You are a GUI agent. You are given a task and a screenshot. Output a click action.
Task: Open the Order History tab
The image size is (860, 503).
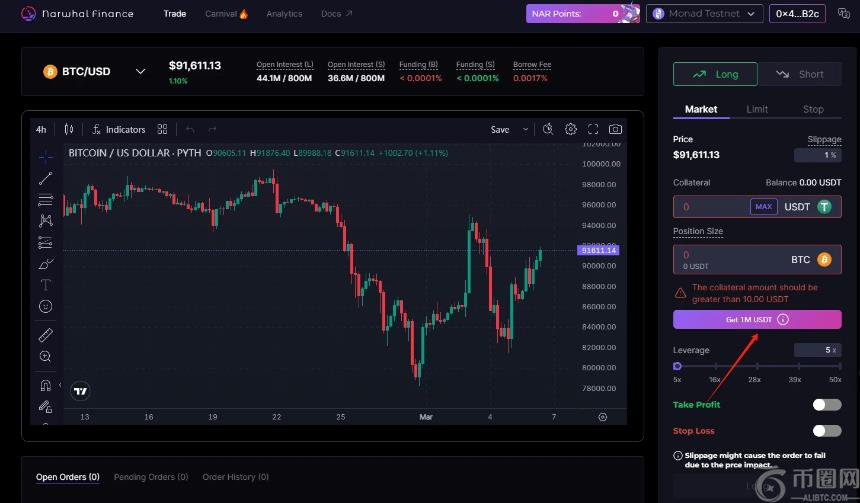tap(237, 477)
